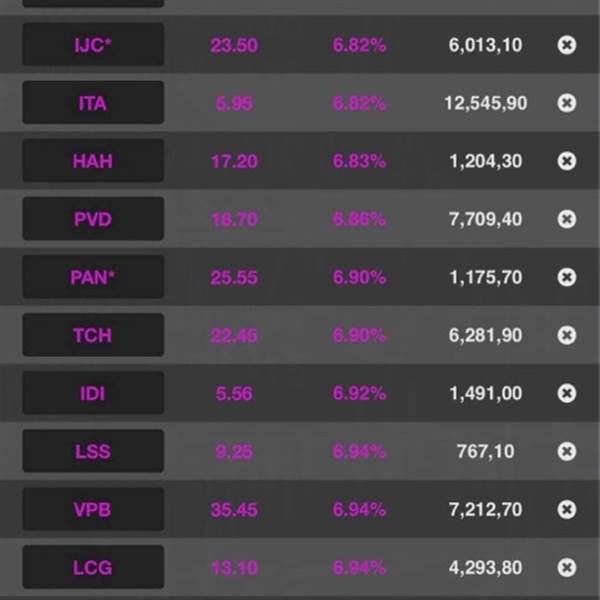Click the 12,545,90 volume for ITA

tap(486, 103)
